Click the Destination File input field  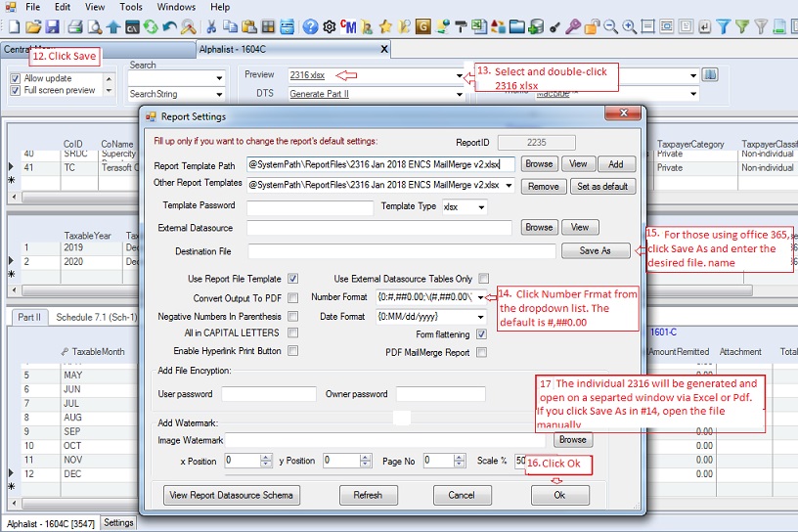point(402,251)
